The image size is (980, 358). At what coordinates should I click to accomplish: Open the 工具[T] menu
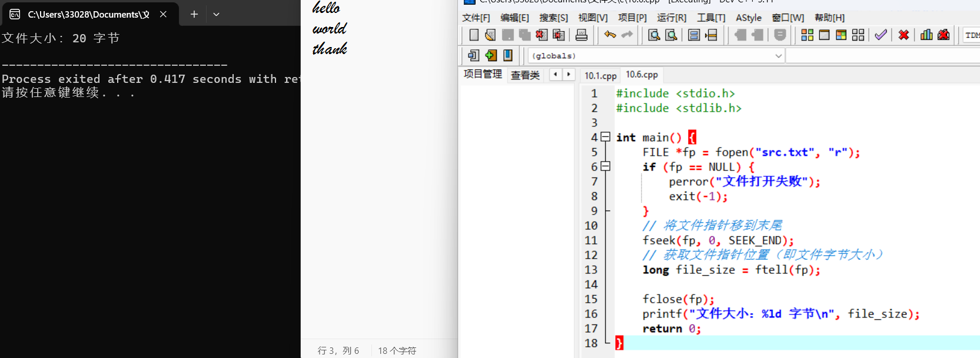pos(711,18)
